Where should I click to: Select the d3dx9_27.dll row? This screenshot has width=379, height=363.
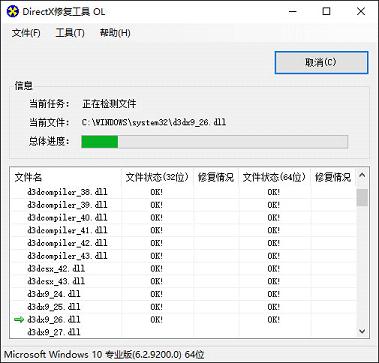(183, 332)
